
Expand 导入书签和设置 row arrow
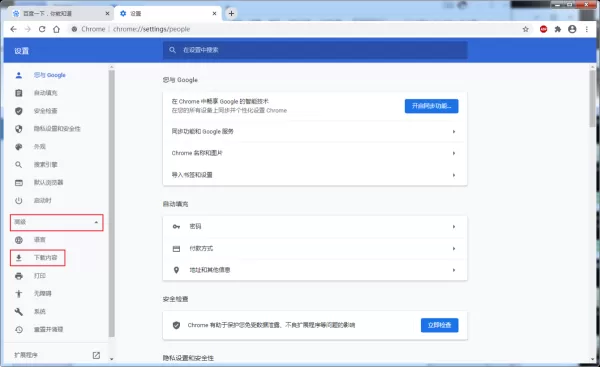(x=454, y=175)
